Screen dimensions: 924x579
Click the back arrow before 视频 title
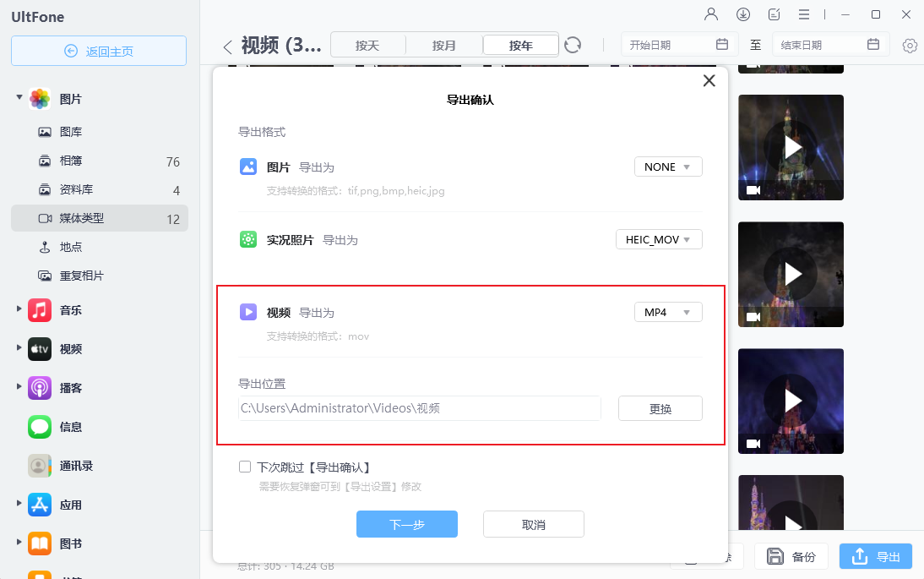click(x=228, y=46)
